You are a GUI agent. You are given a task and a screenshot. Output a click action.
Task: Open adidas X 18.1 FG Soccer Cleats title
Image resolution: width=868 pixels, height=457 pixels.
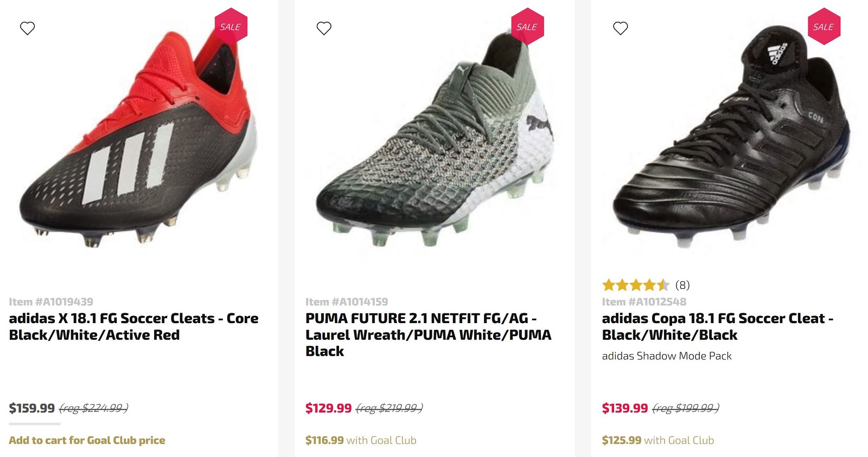[133, 326]
